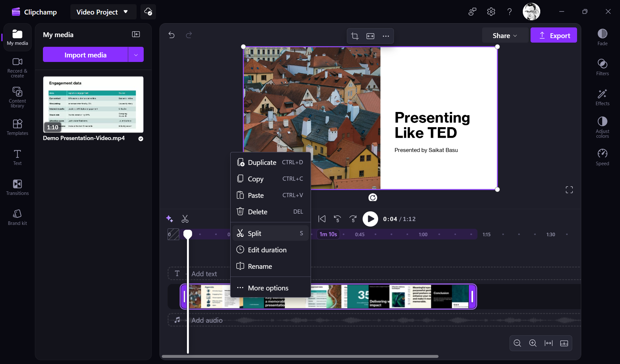Viewport: 620px width, 364px height.
Task: Click Add audio on the timeline
Action: tap(207, 320)
